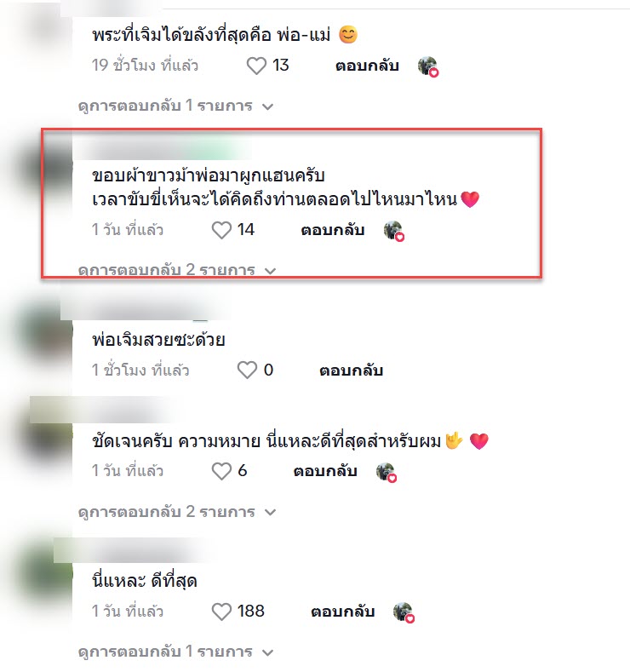Reply to the พ่อเจิมสวยซะด้วย comment
Image resolution: width=630 pixels, height=672 pixels.
(x=351, y=370)
